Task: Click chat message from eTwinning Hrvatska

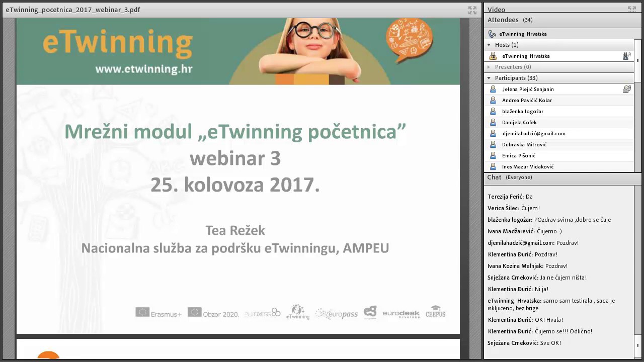Action: (551, 304)
